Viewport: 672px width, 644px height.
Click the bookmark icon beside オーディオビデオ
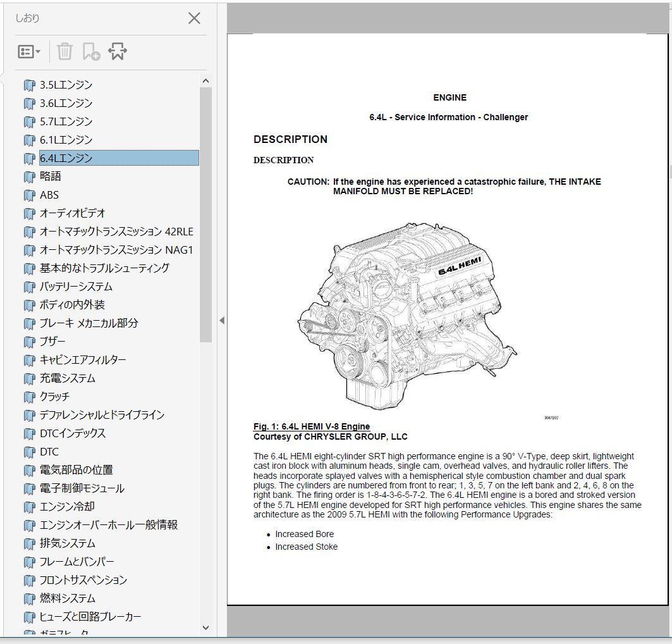(x=29, y=214)
